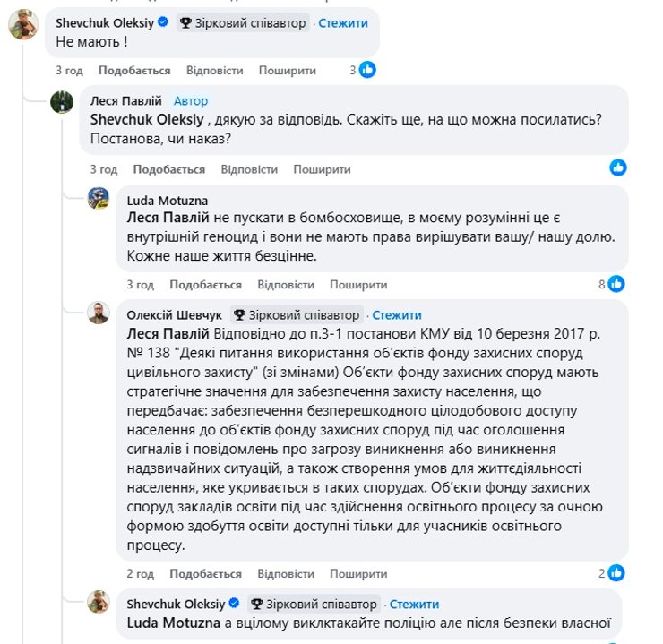Viewport: 663px width, 644px height.
Task: Click the top 'Стежити' follow link
Action: 343,22
